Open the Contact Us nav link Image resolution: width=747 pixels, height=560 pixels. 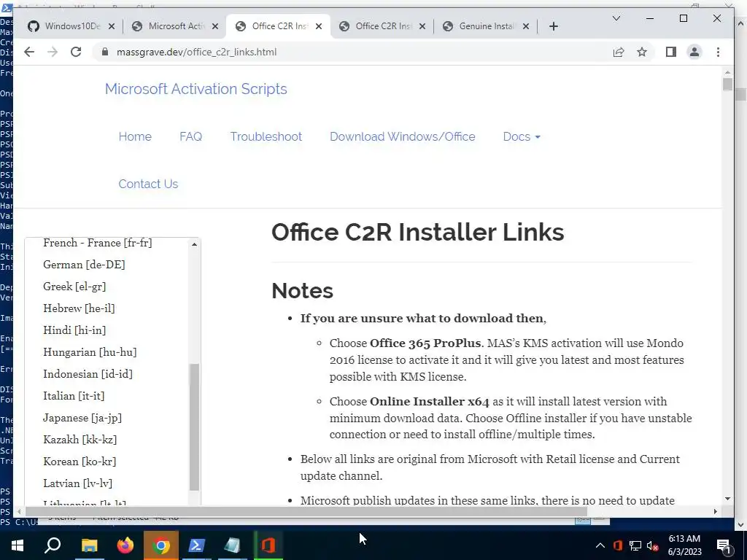tap(148, 184)
